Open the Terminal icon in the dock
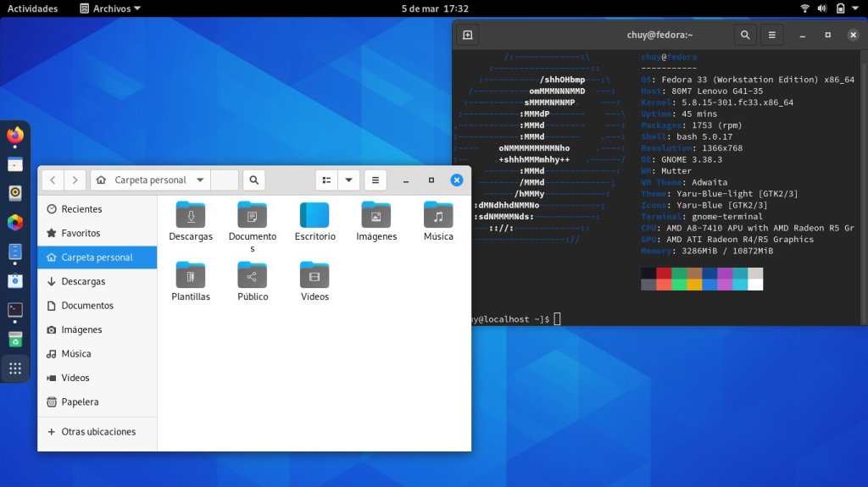Screen dimensions: 868x487 point(15,310)
